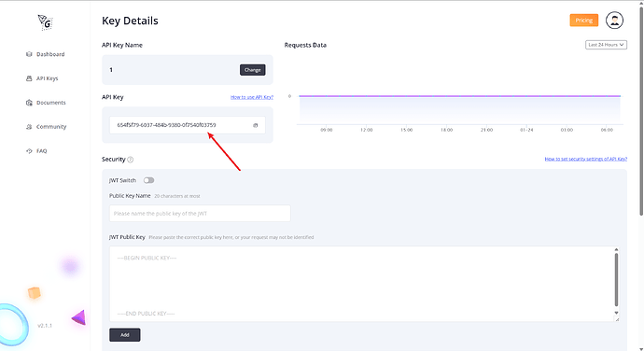This screenshot has width=644, height=351.
Task: Click the JWT textarea resize handle
Action: point(616,319)
